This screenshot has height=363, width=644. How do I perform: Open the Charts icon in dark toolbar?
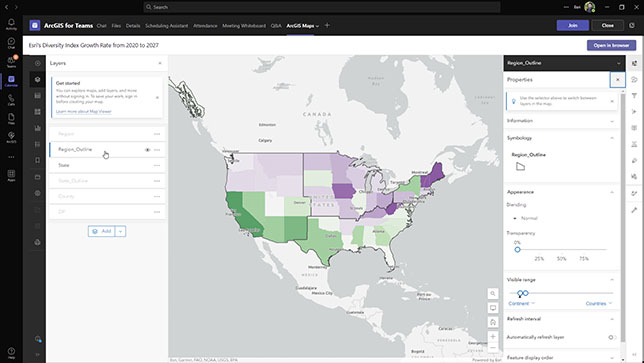point(37,128)
